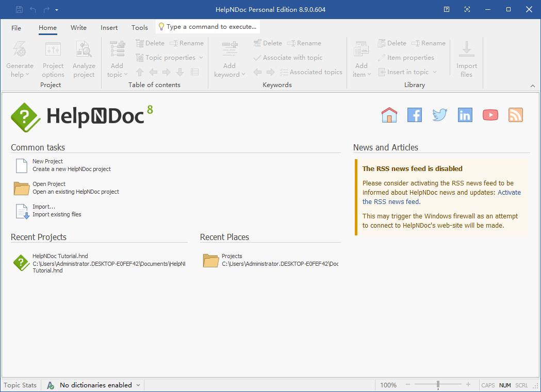Open the HelpNDoc home page icon
Viewport: 541px width, 392px height.
click(x=389, y=115)
